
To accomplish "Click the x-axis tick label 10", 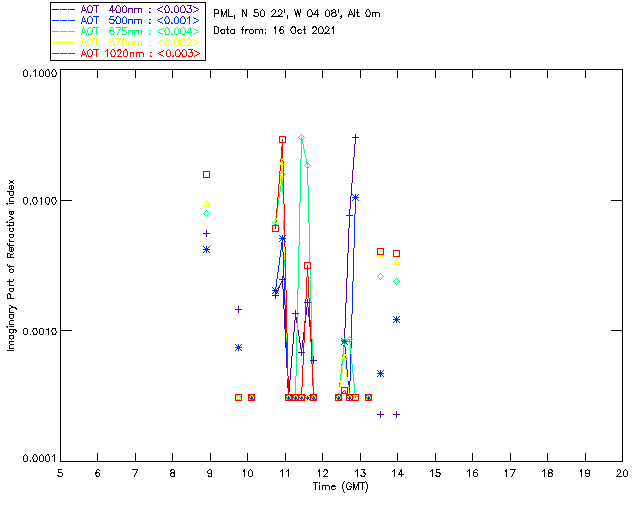I will (x=247, y=473).
